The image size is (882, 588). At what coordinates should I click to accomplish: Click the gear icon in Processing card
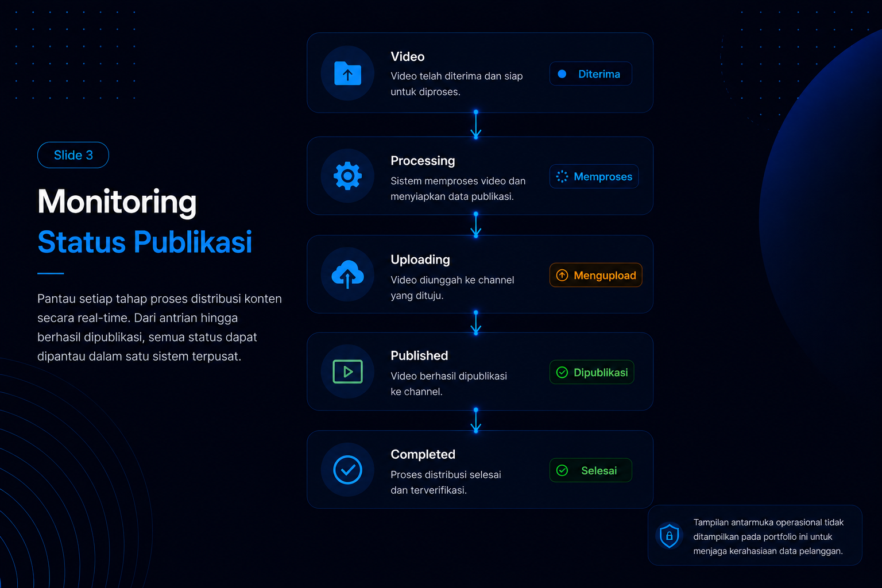[347, 176]
